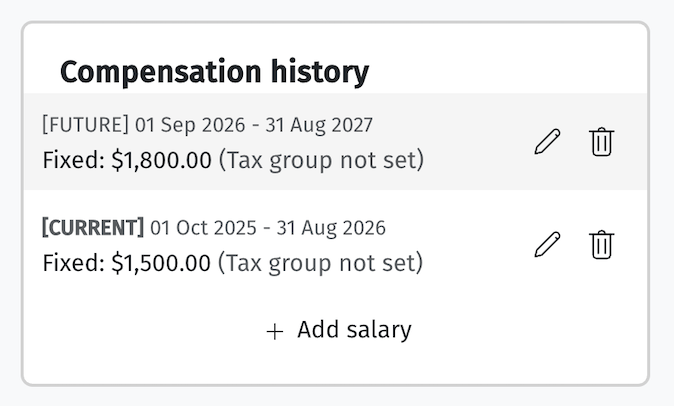
Task: Select the Compensation history heading
Action: point(214,72)
